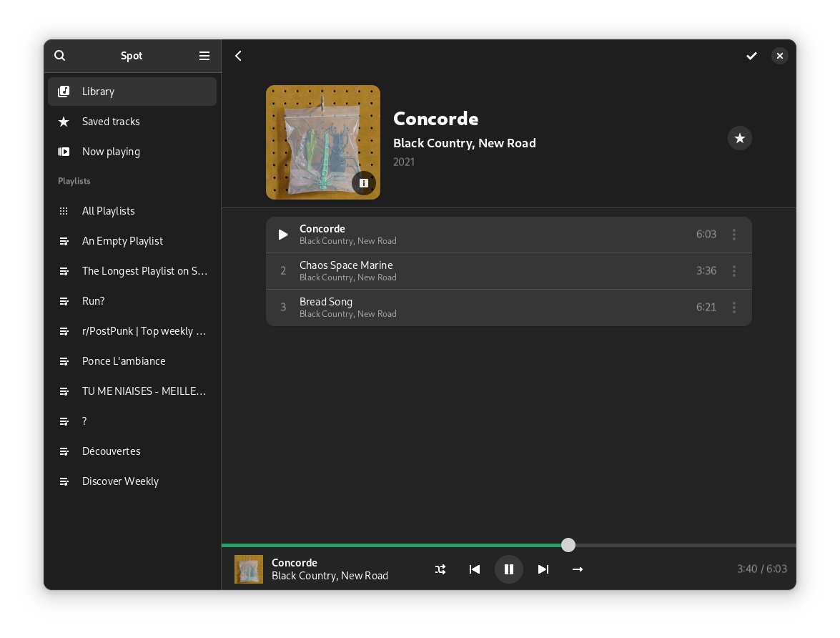Show the Now playing view
Screen dimensions: 840x638
point(111,152)
